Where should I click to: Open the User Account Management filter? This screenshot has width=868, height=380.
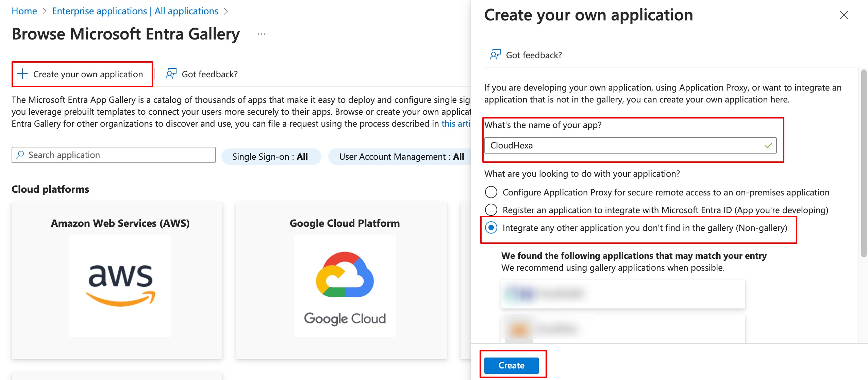pos(401,157)
